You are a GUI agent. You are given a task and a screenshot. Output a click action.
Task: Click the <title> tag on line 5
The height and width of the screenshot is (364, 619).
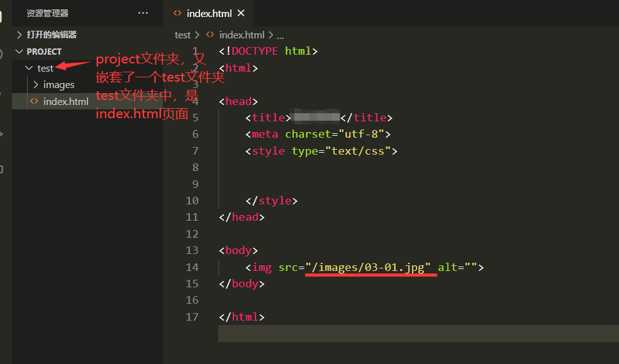[x=268, y=118]
